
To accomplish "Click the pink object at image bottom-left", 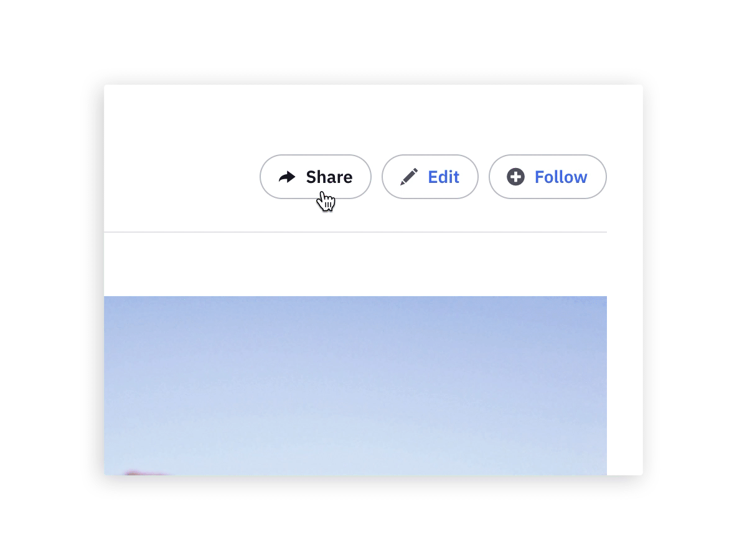I will point(146,473).
